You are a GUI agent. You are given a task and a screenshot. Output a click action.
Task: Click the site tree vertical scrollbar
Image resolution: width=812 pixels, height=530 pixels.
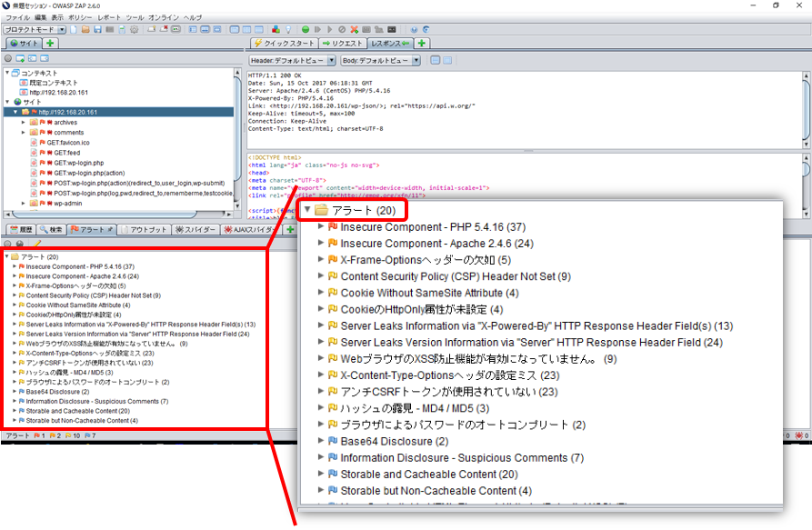coord(237,139)
